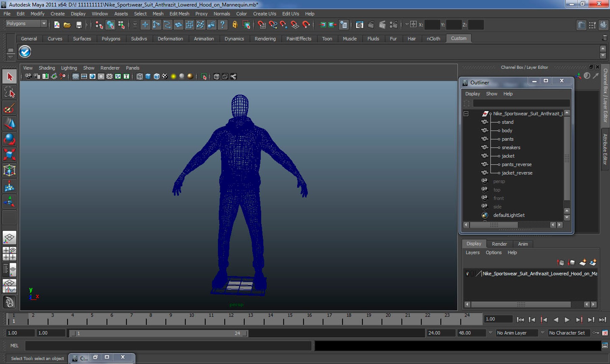Activate the Lasso select tool
This screenshot has width=610, height=364.
pos(9,92)
